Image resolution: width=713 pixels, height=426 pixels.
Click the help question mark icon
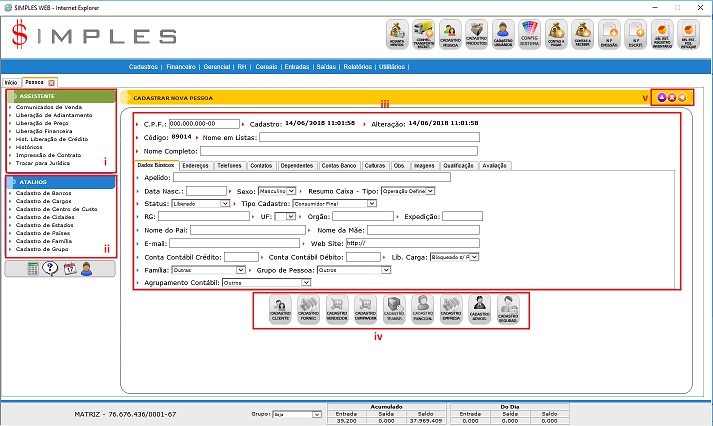click(50, 268)
